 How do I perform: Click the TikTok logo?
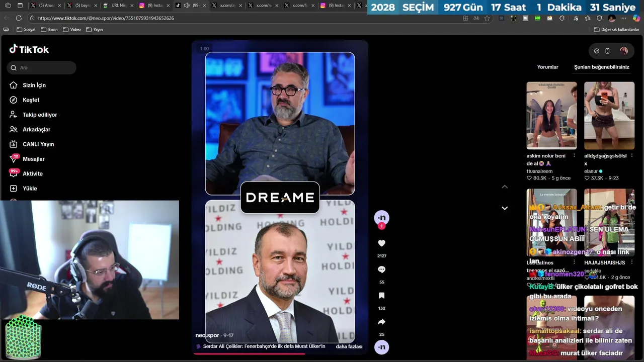pyautogui.click(x=29, y=49)
